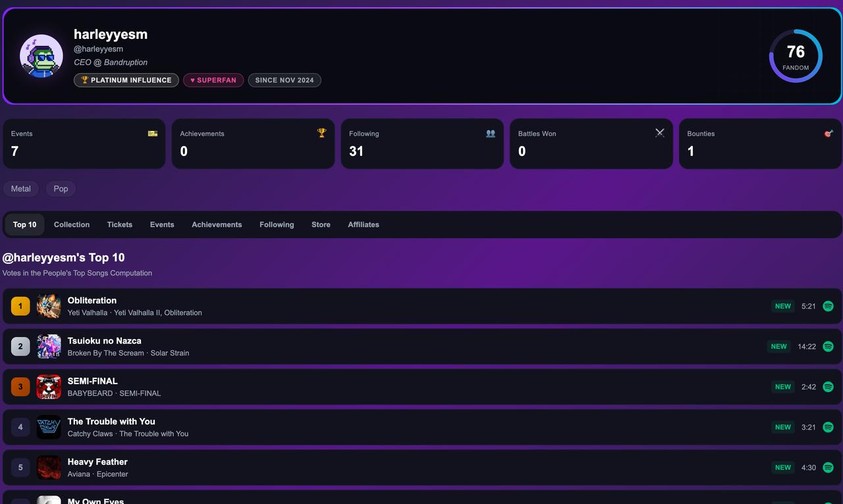Viewport: 843px width, 504px height.
Task: Switch to the Collection tab
Action: (72, 224)
